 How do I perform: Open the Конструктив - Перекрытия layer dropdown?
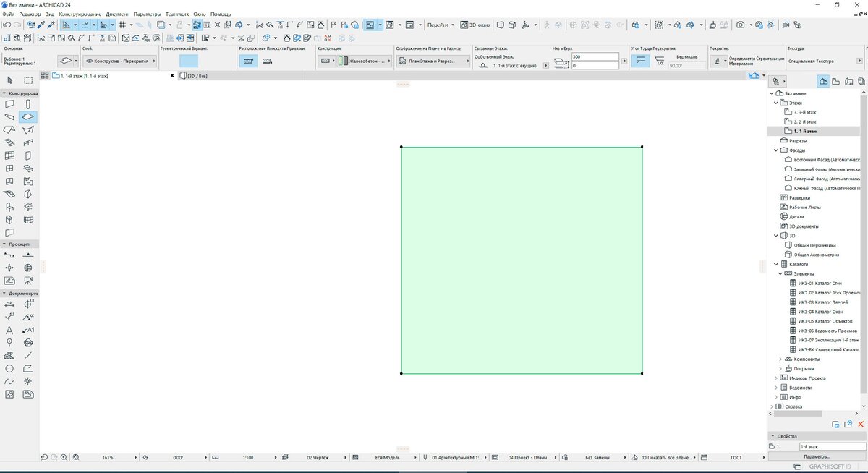click(x=119, y=61)
